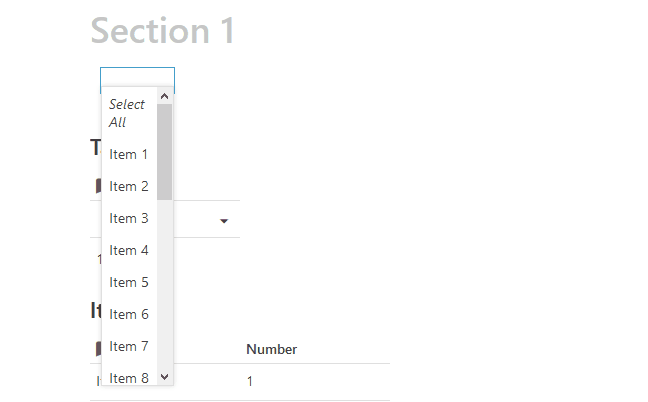Click the cell under the Number column

tap(250, 382)
